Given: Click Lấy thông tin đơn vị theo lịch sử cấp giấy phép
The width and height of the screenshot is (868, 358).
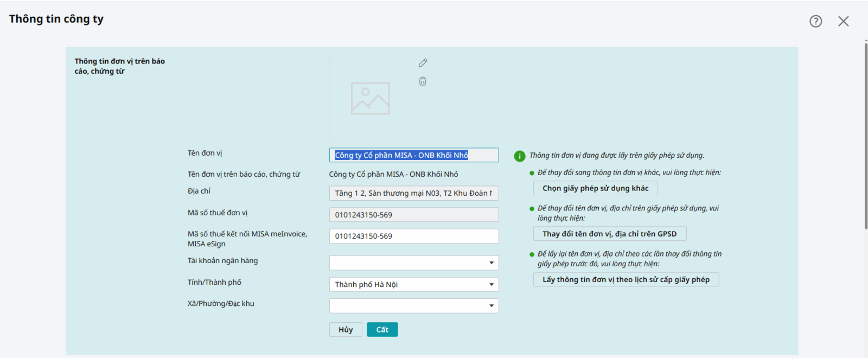Looking at the screenshot, I should (626, 279).
